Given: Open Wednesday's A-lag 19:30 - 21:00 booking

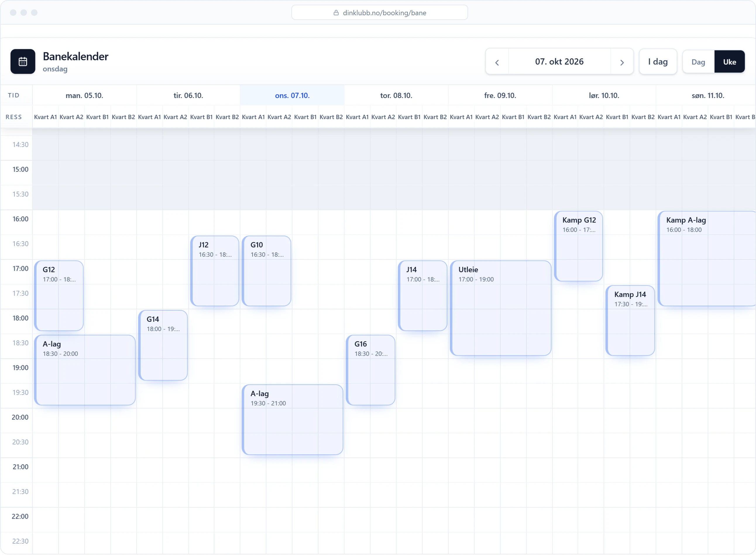Looking at the screenshot, I should point(292,420).
